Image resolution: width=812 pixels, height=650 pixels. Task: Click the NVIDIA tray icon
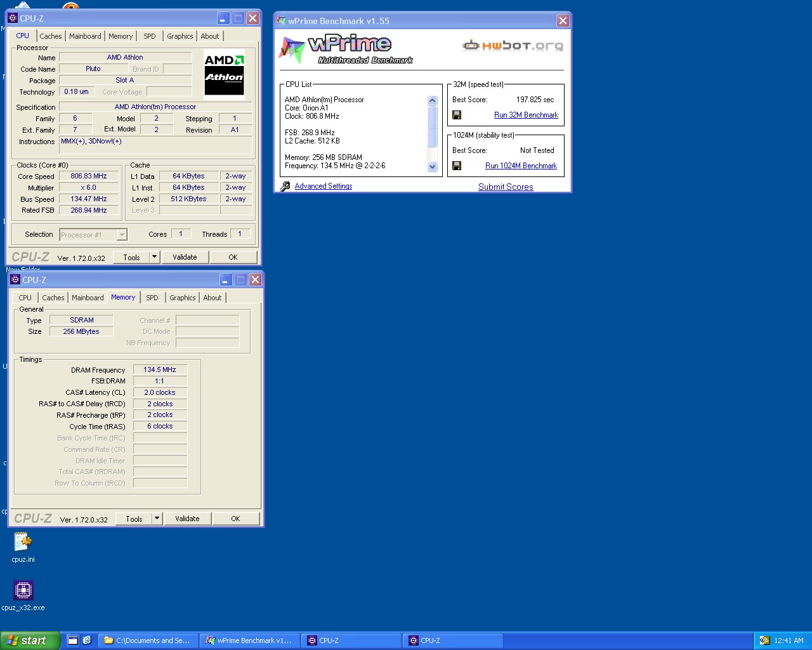coord(765,640)
